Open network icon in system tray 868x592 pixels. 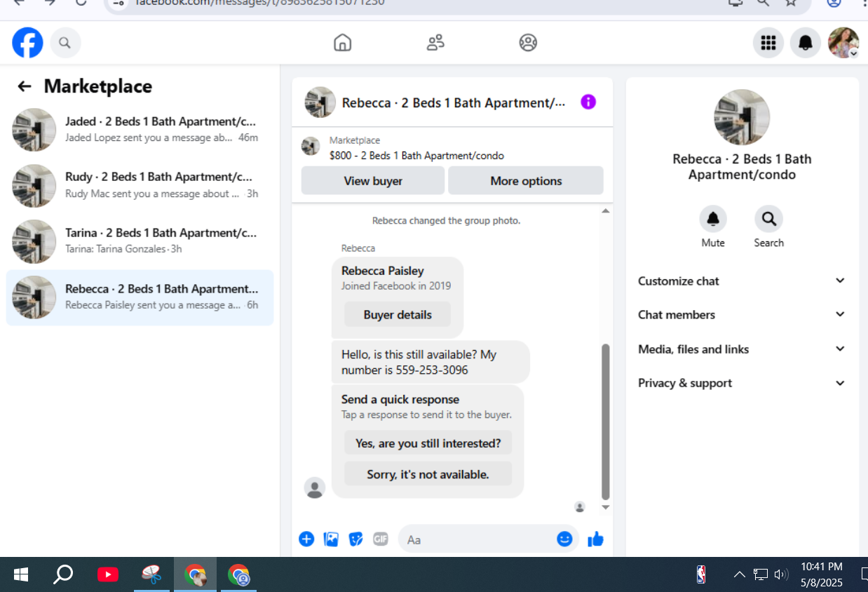pyautogui.click(x=761, y=575)
